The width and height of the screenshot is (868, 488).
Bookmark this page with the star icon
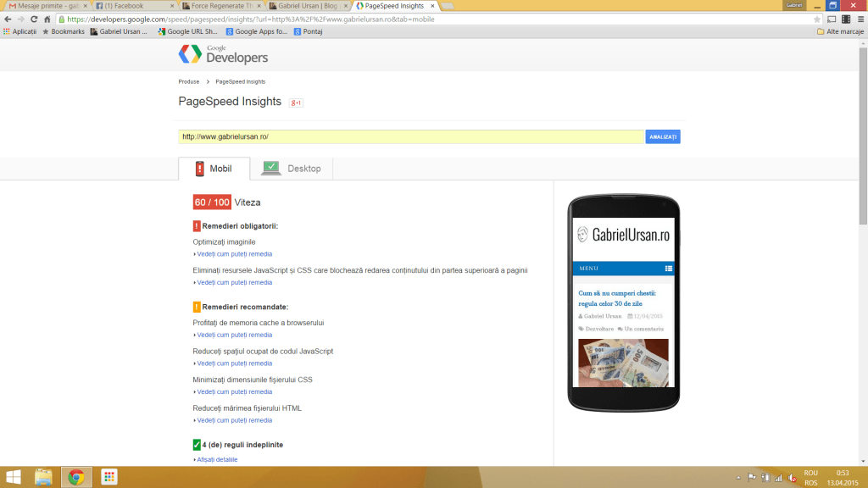tap(817, 19)
